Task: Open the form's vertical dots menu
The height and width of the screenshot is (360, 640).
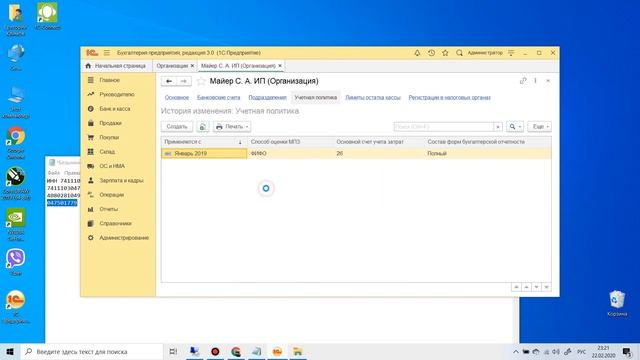Action: tap(536, 81)
